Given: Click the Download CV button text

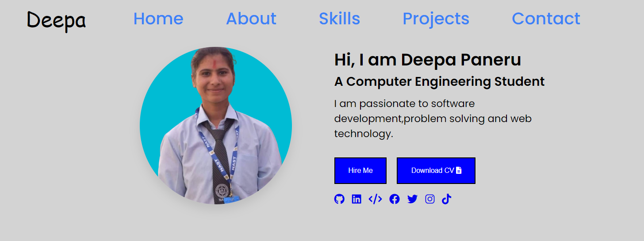Looking at the screenshot, I should click(x=433, y=170).
